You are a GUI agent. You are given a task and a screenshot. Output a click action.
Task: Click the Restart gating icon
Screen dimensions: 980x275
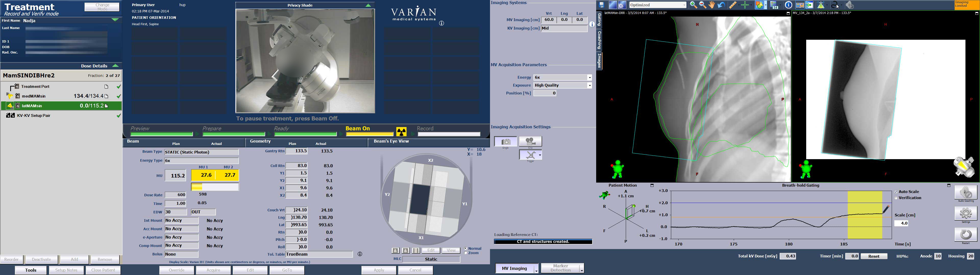point(965,234)
